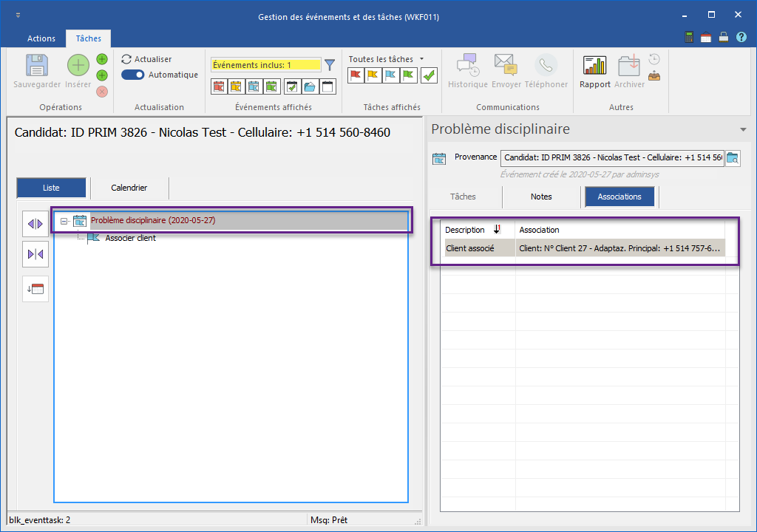This screenshot has width=757, height=532.
Task: Click the Téléphoner phone icon
Action: [x=546, y=65]
